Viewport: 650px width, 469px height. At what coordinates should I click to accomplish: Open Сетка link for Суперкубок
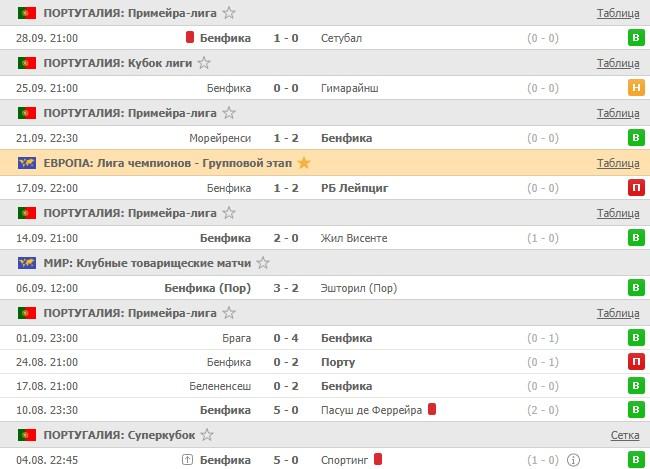point(625,435)
